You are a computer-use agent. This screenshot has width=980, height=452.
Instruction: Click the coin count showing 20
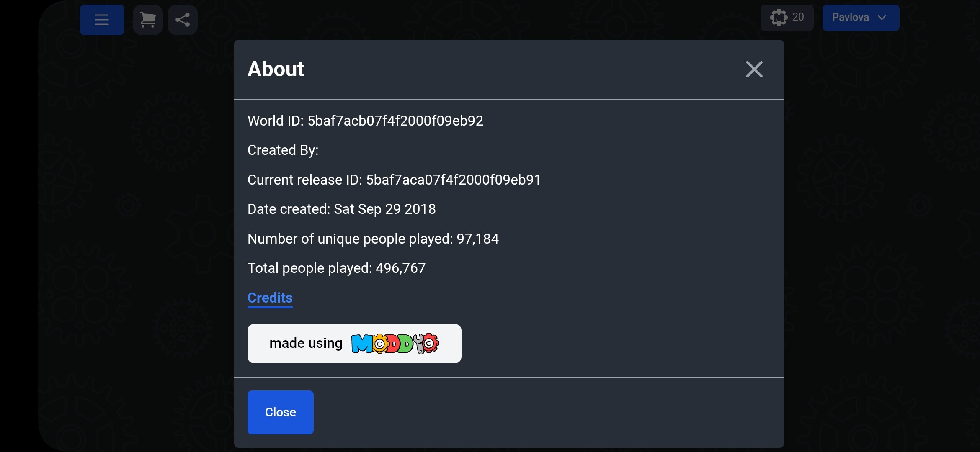798,17
